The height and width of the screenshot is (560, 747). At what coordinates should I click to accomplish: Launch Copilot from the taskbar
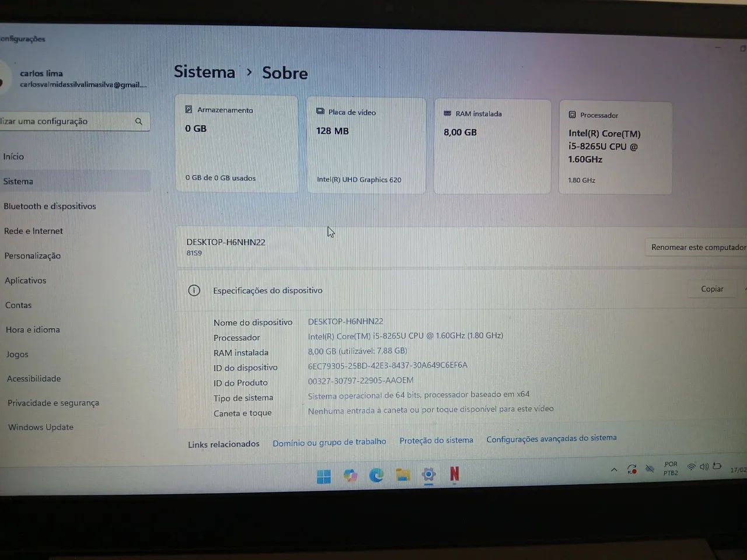tap(350, 476)
